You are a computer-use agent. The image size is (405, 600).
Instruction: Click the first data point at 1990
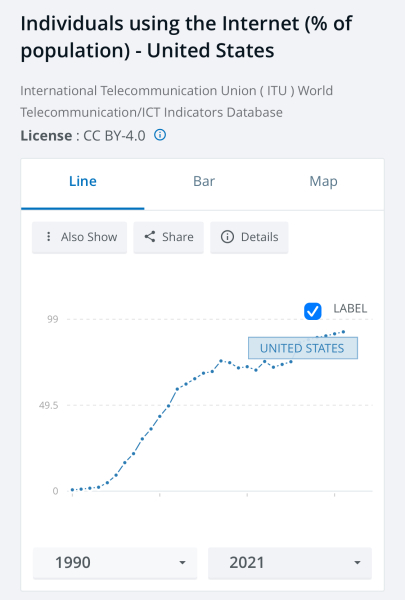pyautogui.click(x=72, y=490)
